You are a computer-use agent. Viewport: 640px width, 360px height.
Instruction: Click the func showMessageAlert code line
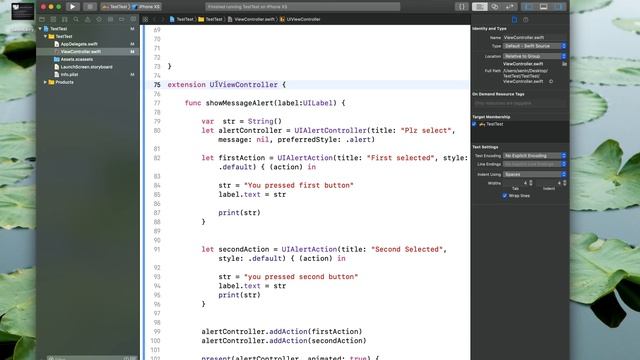click(x=265, y=103)
